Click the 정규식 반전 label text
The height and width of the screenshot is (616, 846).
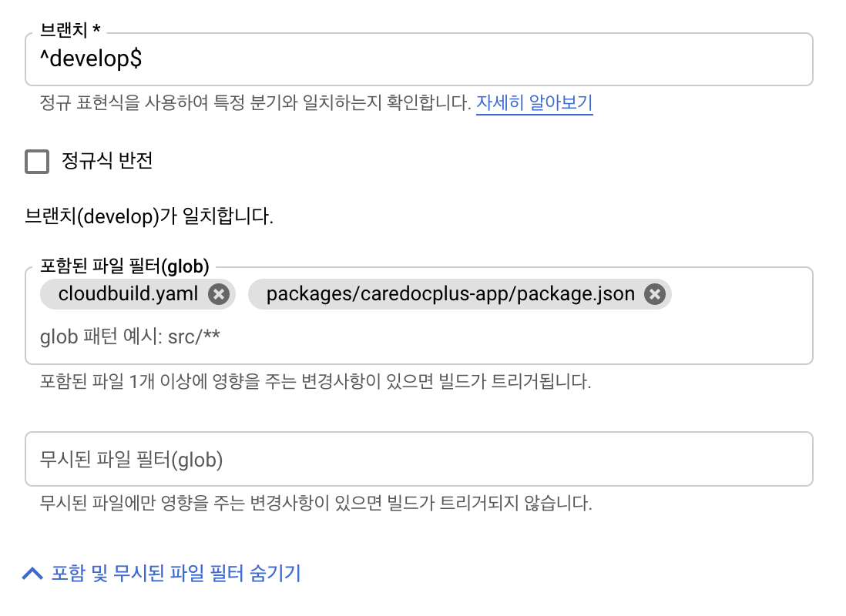click(107, 162)
